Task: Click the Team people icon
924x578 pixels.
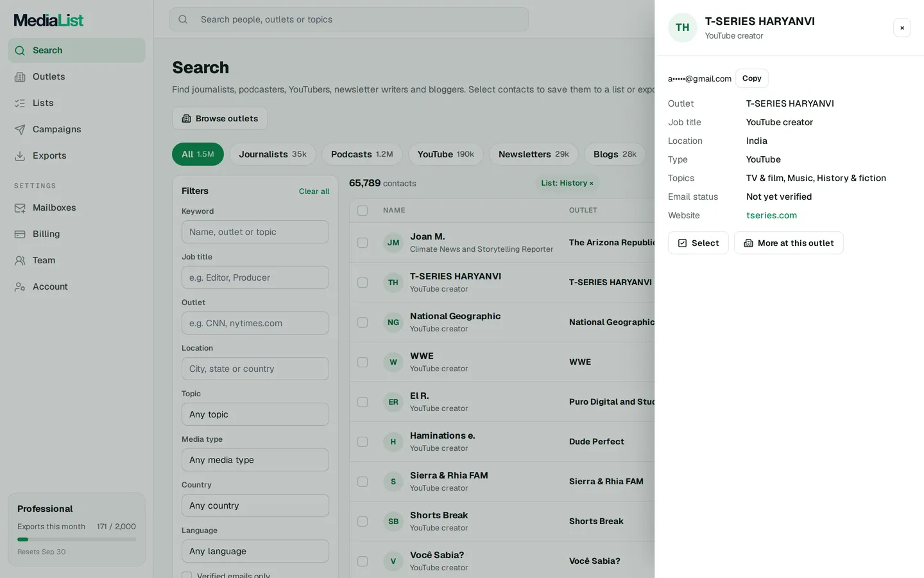Action: click(x=20, y=261)
